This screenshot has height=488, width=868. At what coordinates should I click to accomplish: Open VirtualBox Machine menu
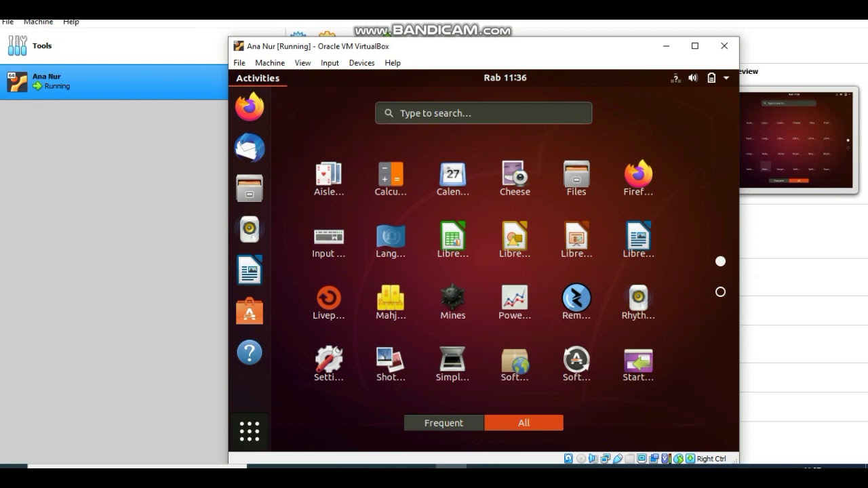point(270,63)
